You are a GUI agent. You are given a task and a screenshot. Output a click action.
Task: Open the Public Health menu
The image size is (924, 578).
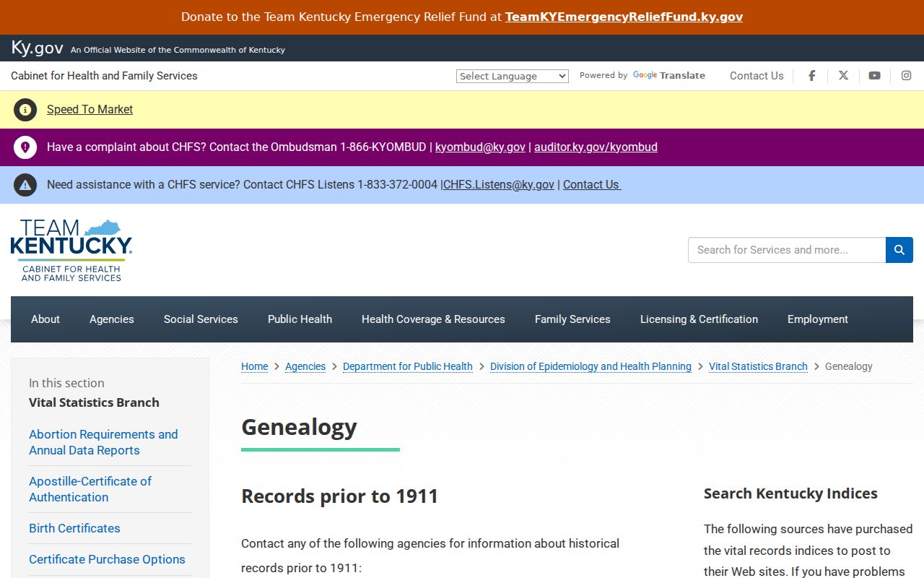point(300,319)
